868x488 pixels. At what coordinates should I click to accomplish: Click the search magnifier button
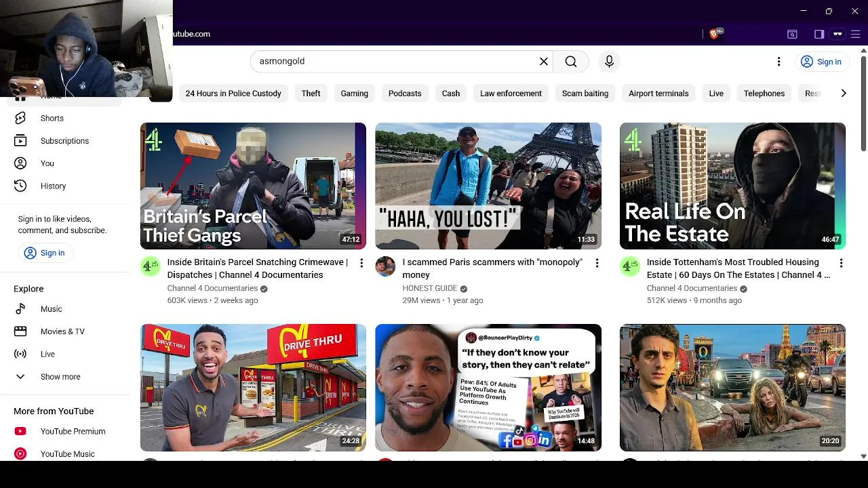click(x=571, y=62)
